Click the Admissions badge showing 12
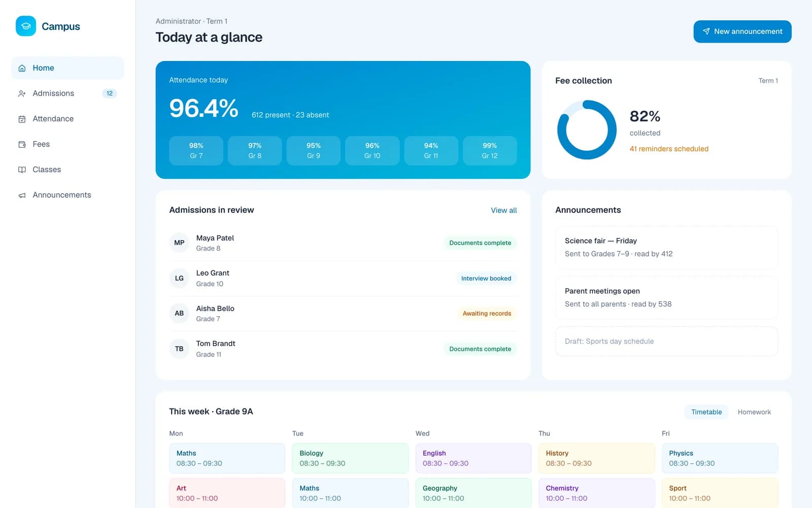Image resolution: width=812 pixels, height=508 pixels. click(110, 93)
